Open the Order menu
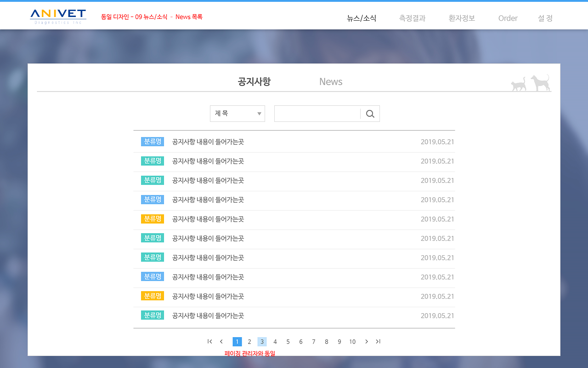This screenshot has width=588, height=368. [x=508, y=18]
